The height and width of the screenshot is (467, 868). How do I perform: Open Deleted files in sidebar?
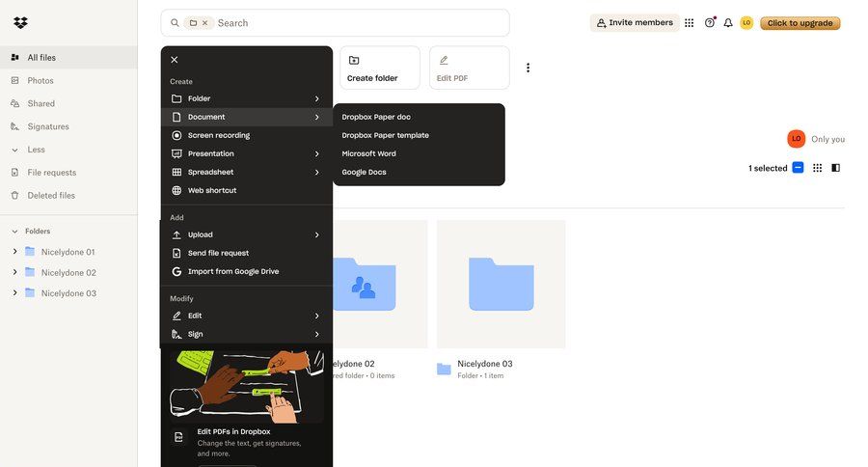point(68,196)
